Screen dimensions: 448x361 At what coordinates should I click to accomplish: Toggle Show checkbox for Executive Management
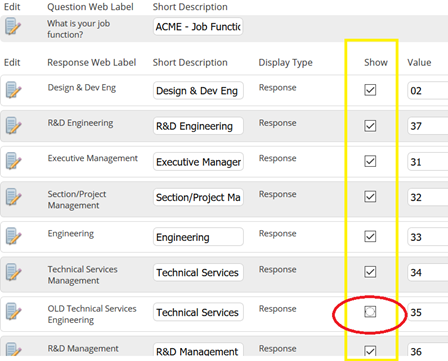370,161
